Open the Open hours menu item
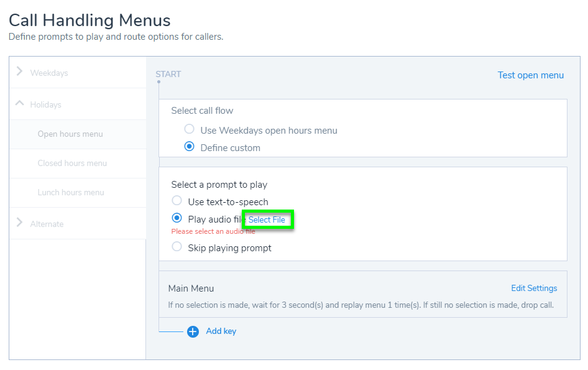This screenshot has width=588, height=370. (70, 134)
